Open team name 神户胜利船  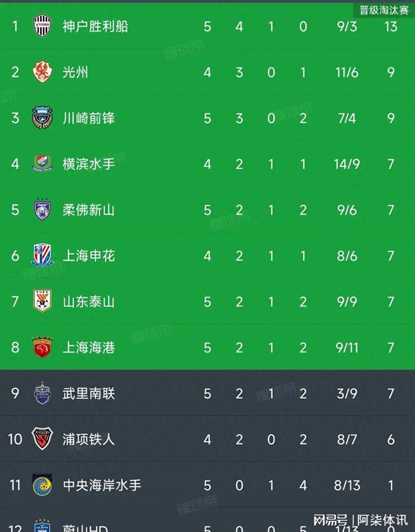[x=96, y=26]
